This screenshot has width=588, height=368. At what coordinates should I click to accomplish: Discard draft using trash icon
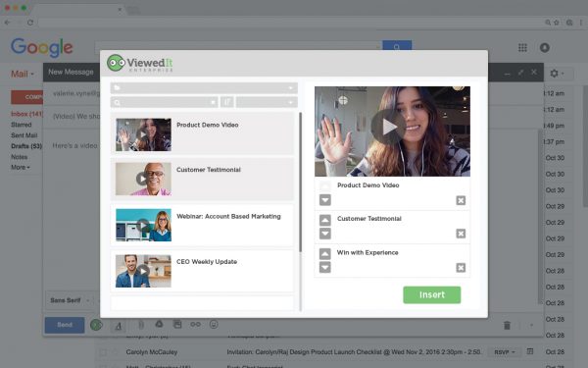[x=507, y=325]
